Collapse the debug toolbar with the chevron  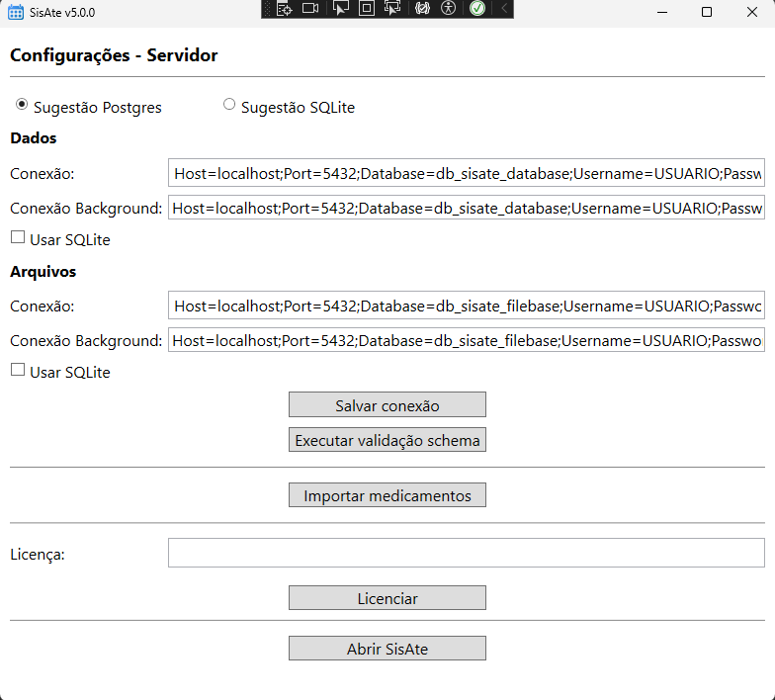click(504, 9)
